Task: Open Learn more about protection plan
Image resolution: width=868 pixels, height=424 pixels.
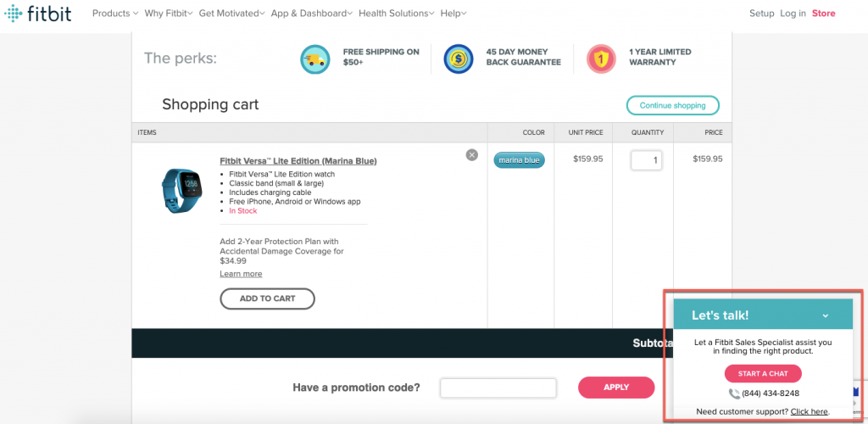Action: pyautogui.click(x=241, y=273)
